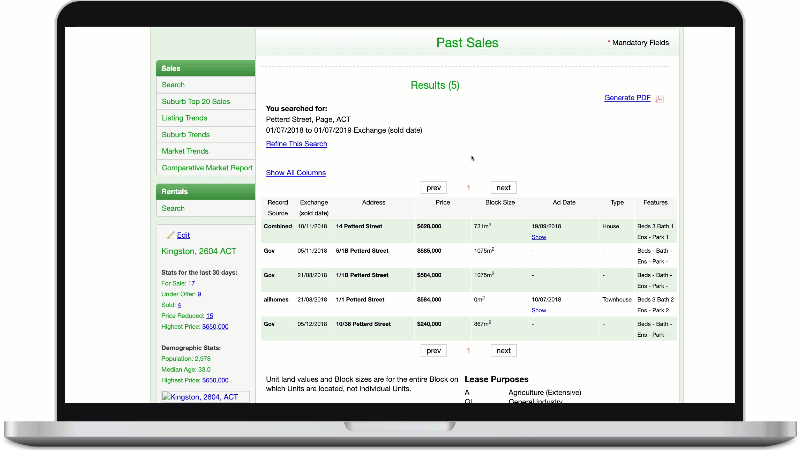Click the PDF icon beside Generate PDF
The image size is (800, 450).
[660, 99]
